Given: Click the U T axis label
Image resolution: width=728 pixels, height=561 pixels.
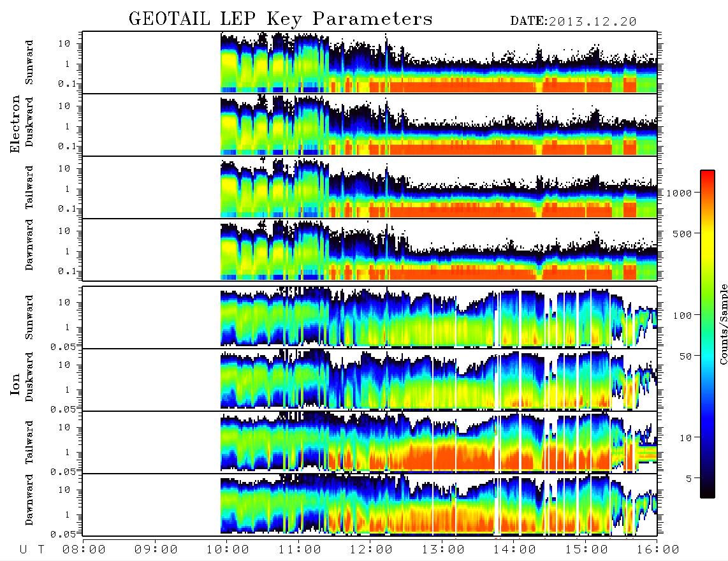Looking at the screenshot, I should (32, 550).
